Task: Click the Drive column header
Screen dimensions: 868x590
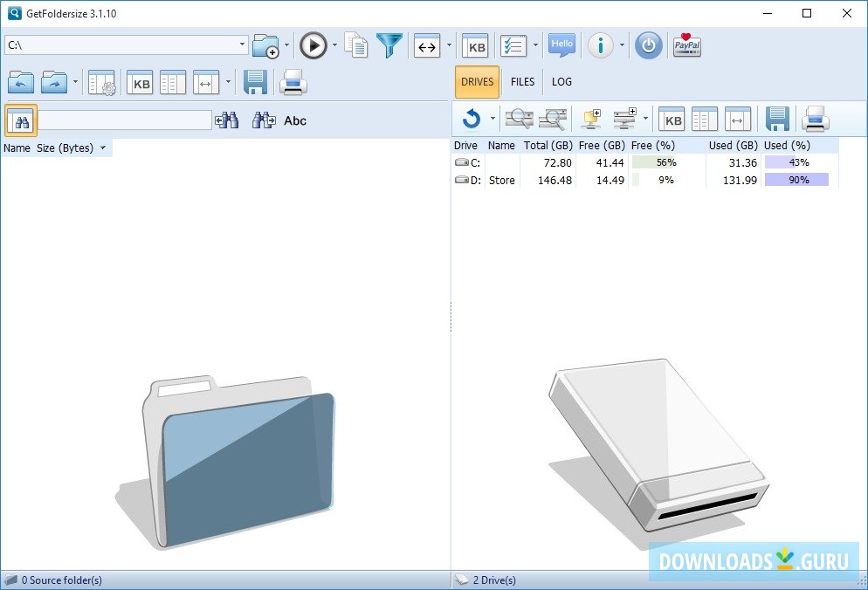Action: click(x=465, y=146)
